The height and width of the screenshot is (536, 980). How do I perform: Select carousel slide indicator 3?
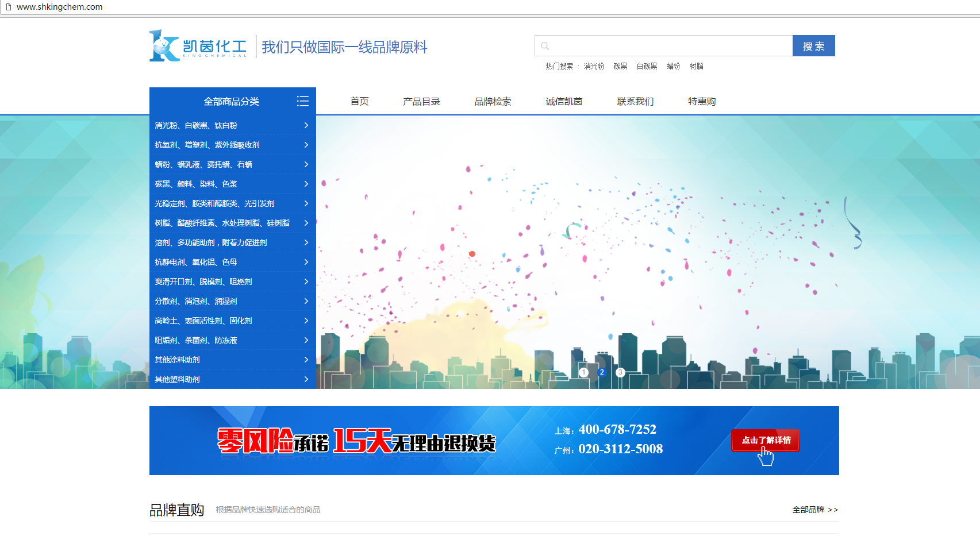620,372
